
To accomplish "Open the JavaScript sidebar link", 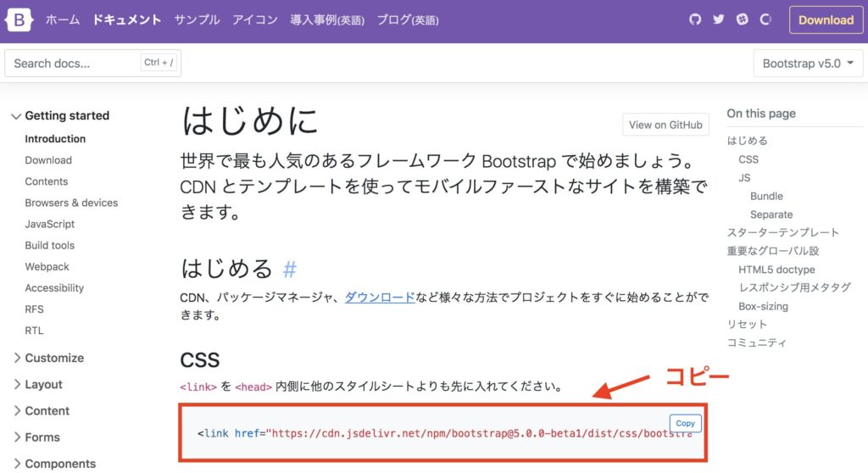I will tap(50, 225).
